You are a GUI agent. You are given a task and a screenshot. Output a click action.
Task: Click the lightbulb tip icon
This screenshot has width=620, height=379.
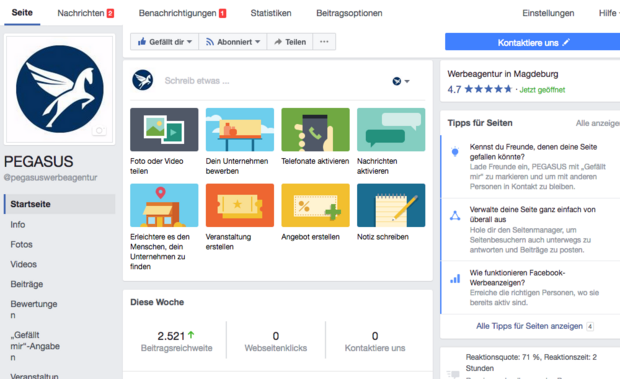tap(455, 151)
